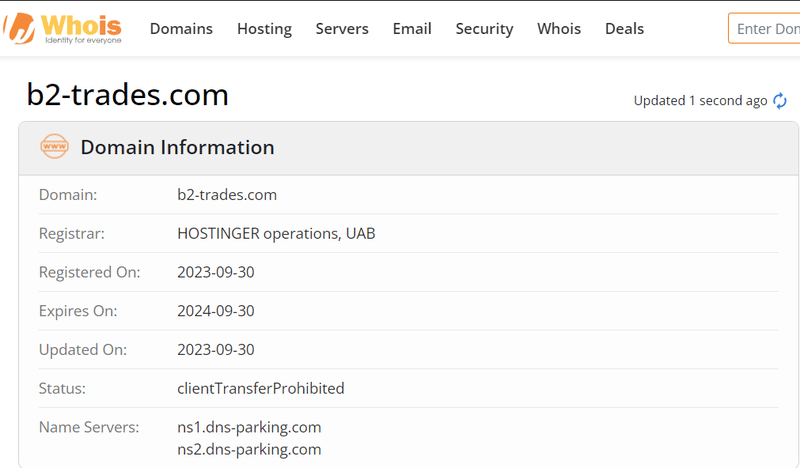
Task: Click the ns2.dns-parking.com name server
Action: (249, 449)
